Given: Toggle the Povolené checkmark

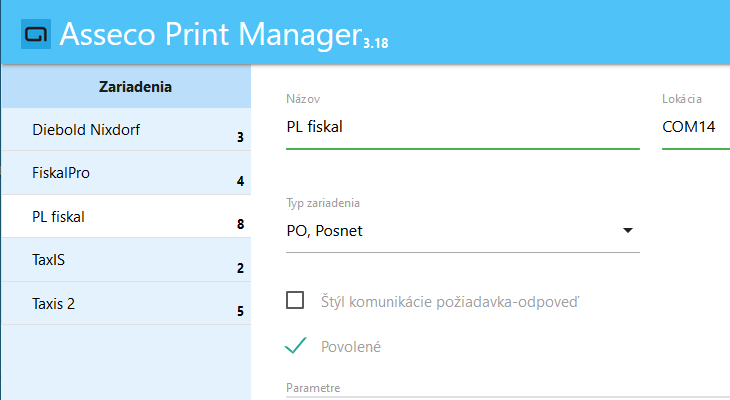Looking at the screenshot, I should (295, 346).
